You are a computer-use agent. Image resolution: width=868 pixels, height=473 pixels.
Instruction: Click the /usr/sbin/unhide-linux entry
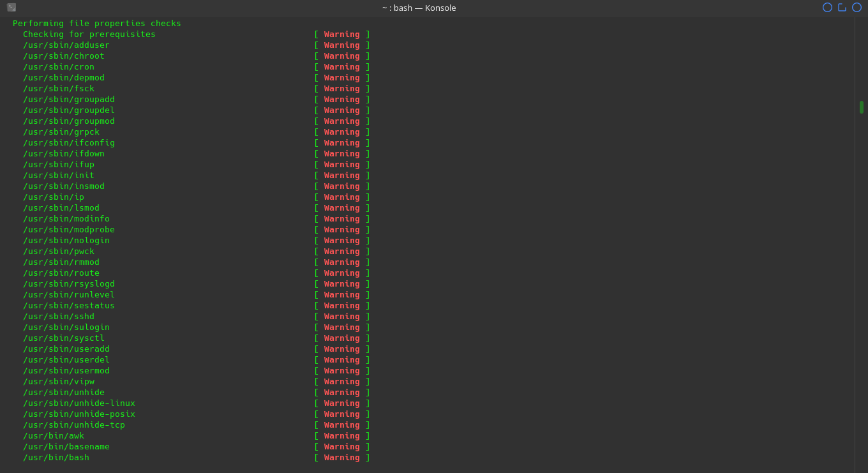click(x=79, y=403)
